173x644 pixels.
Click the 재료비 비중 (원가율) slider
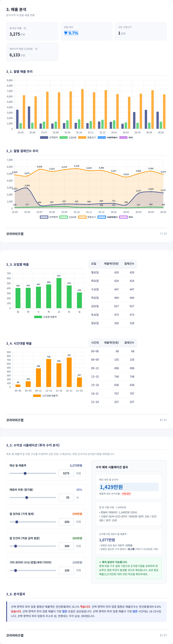(x=33, y=498)
